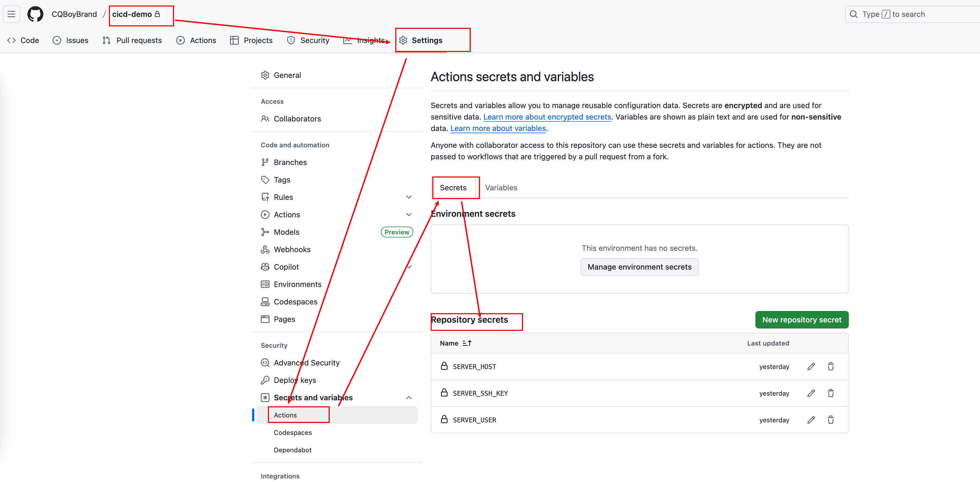Switch to the Variables tab
Image resolution: width=980 pixels, height=482 pixels.
[501, 188]
